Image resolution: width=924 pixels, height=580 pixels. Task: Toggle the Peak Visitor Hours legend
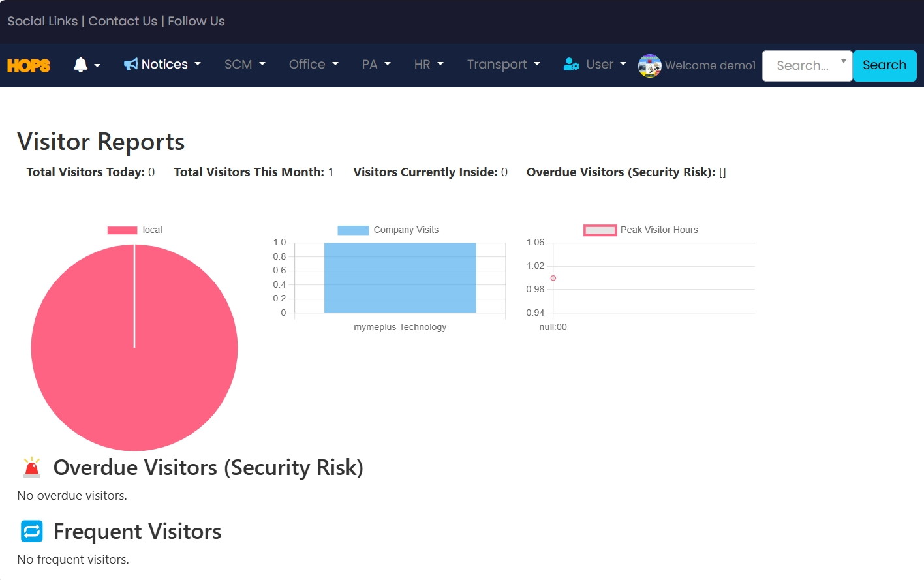coord(640,230)
